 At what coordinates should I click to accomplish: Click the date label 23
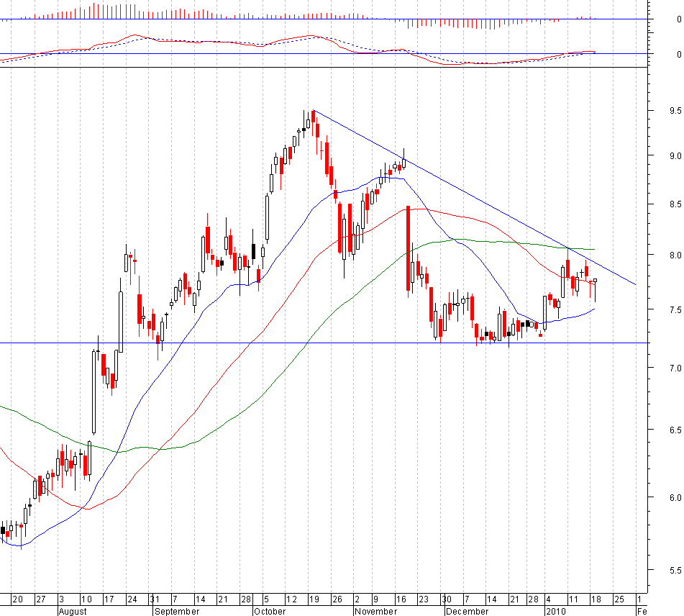tap(424, 599)
